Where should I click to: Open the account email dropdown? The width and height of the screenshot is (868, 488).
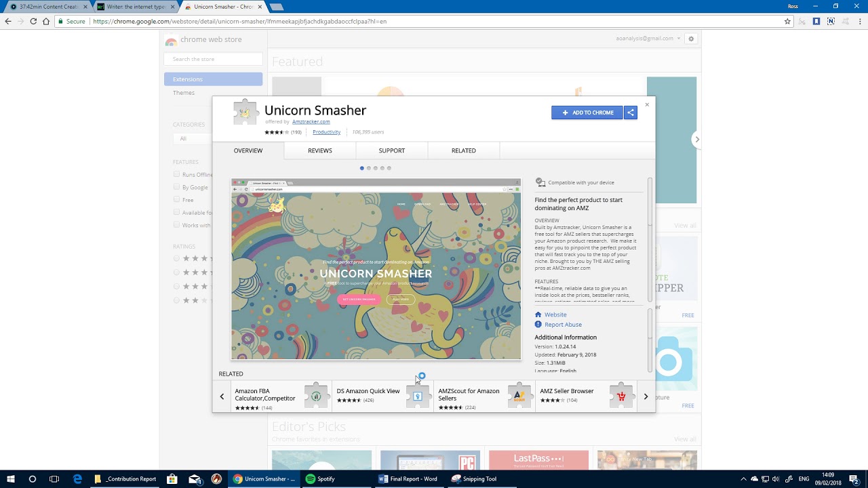(x=648, y=39)
